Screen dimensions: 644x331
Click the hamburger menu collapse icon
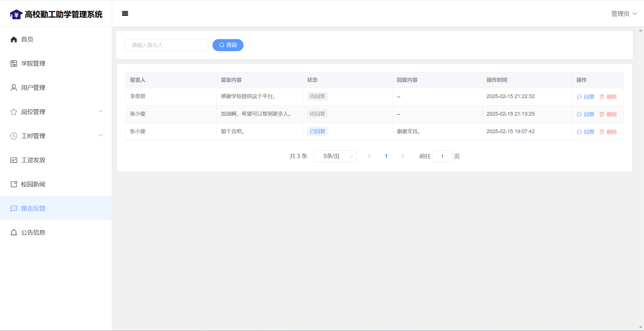[125, 14]
